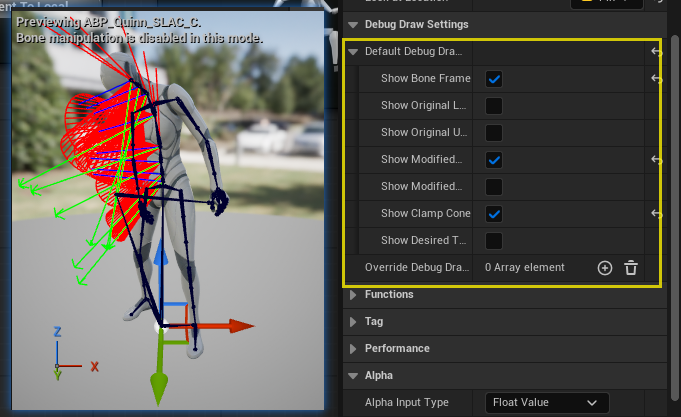Screen dimensions: 681x417
Task: Click the 'Override Debug Dra...' property label
Action: [x=417, y=268]
